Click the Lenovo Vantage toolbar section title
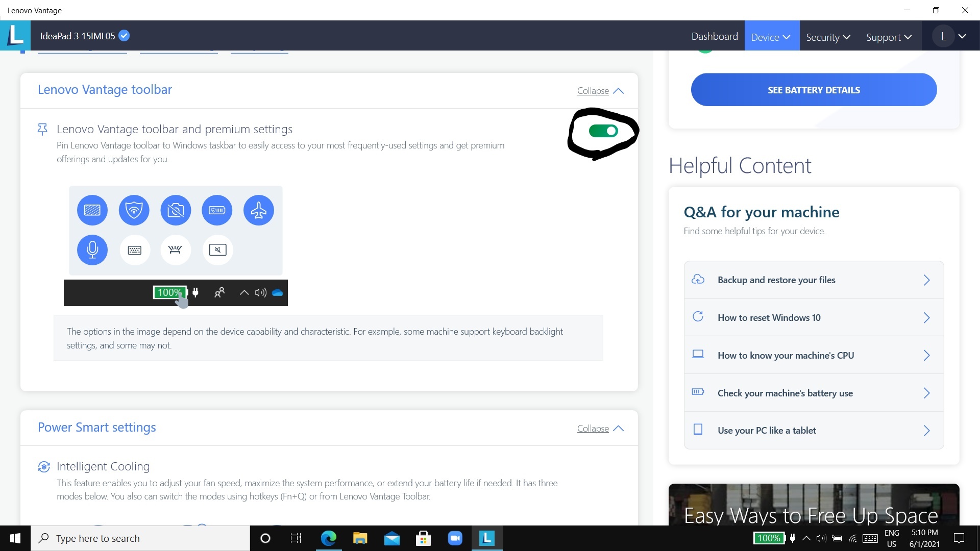980x551 pixels. (105, 90)
